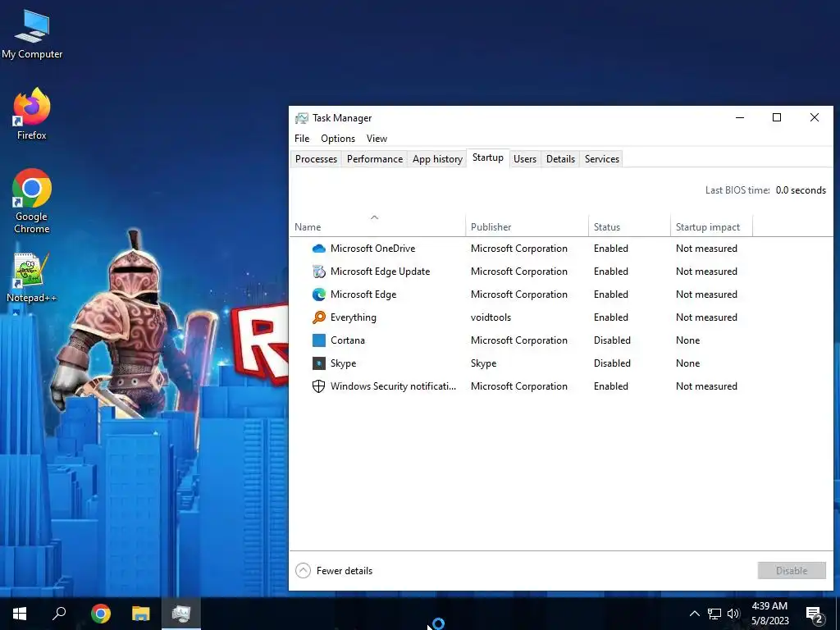The width and height of the screenshot is (840, 630).
Task: Switch to the Performance tab
Action: 374,159
